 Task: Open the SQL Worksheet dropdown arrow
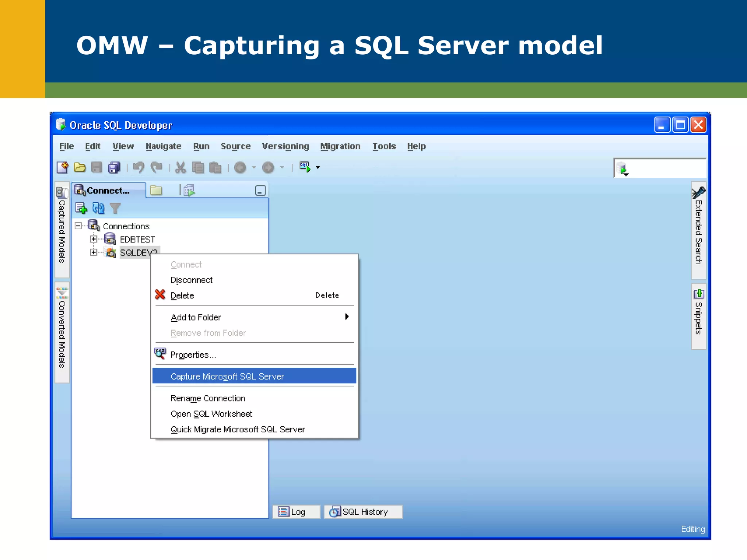[x=318, y=168]
